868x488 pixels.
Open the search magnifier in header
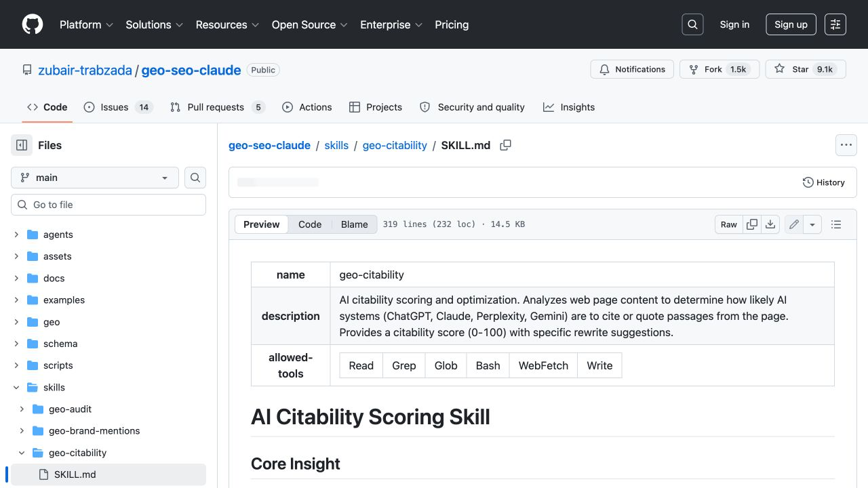pos(692,24)
